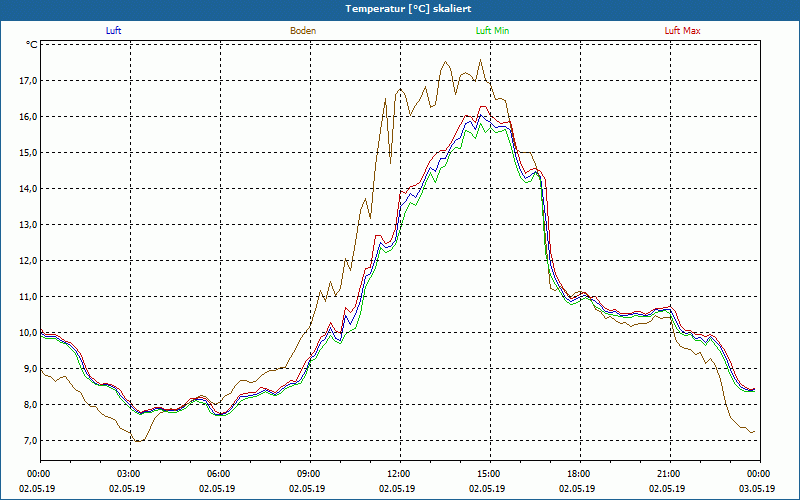This screenshot has height=500, width=800.
Task: Click the 7,0 y-axis value
Action: (x=31, y=440)
